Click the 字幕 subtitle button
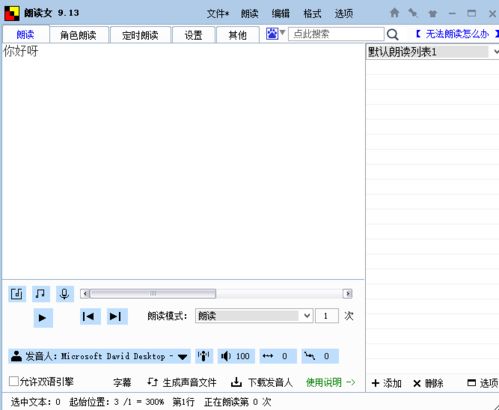 coord(122,382)
